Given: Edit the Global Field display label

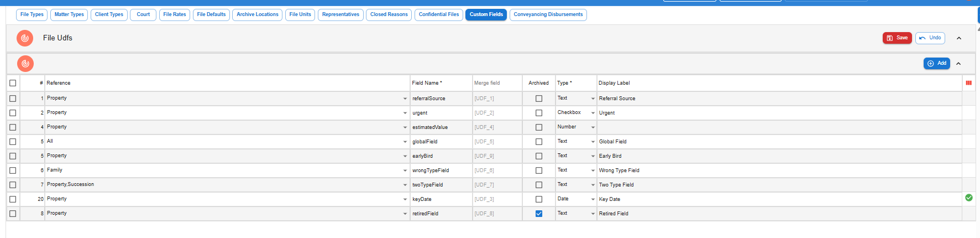Looking at the screenshot, I should pyautogui.click(x=779, y=142).
